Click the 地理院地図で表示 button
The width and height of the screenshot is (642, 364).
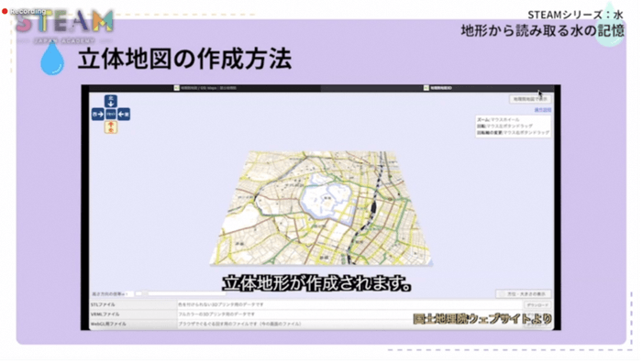coord(530,99)
